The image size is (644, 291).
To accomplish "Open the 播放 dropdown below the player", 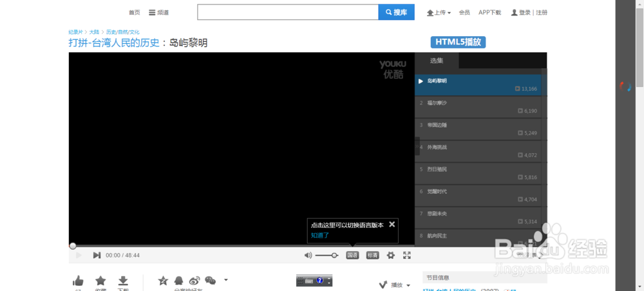I will point(395,285).
